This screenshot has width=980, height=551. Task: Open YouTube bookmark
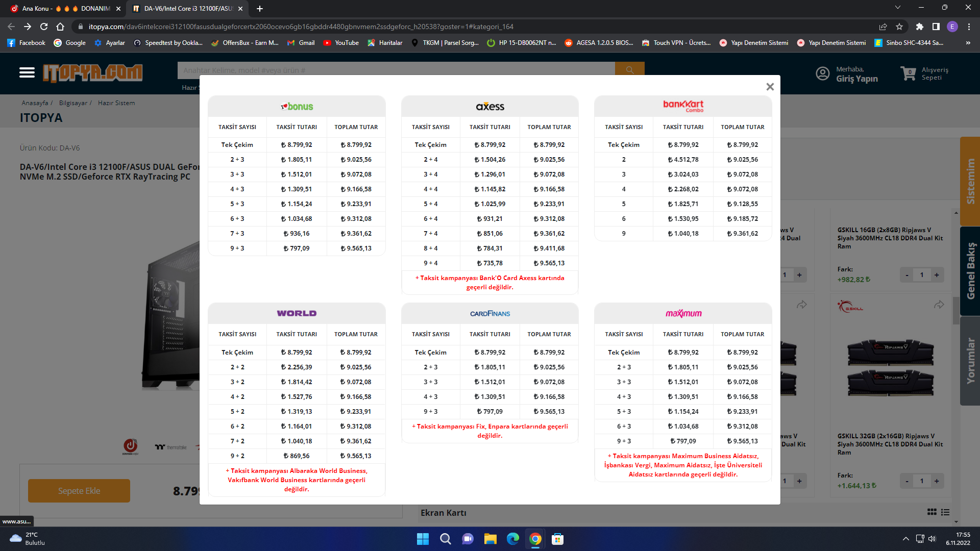[x=341, y=43]
